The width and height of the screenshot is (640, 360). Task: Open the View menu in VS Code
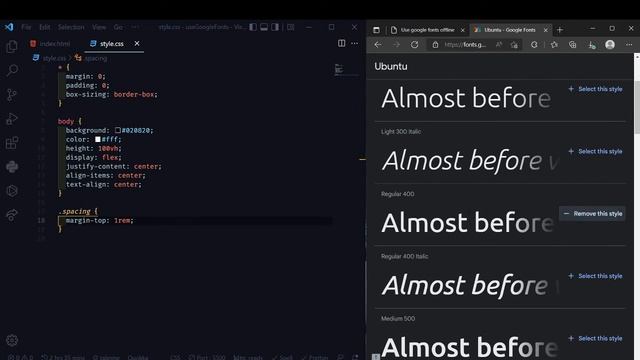(99, 27)
